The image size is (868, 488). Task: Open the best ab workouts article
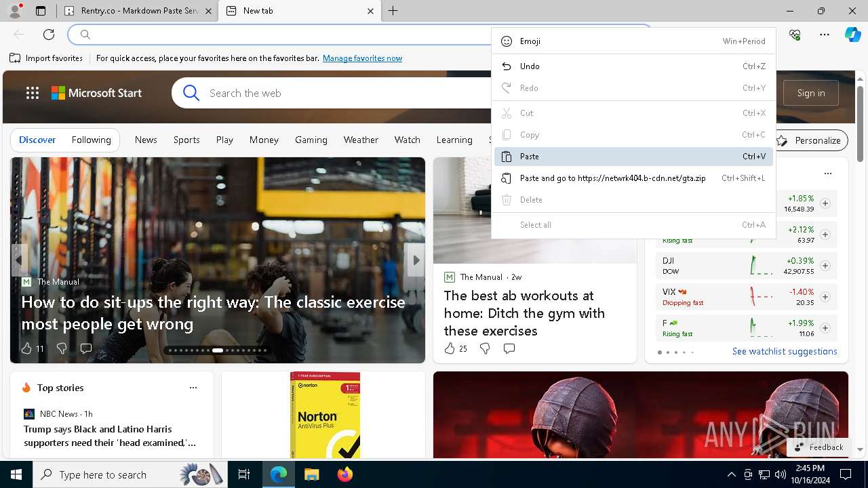tap(524, 313)
